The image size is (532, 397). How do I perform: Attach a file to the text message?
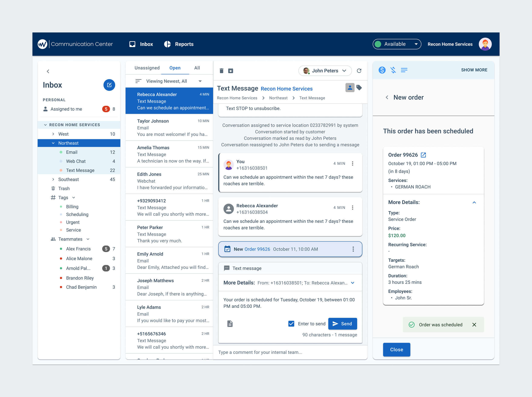[230, 324]
